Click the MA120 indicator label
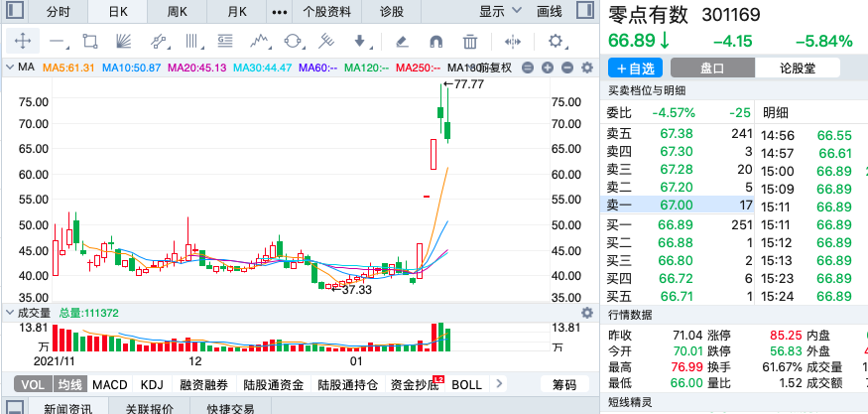Image resolution: width=868 pixels, height=414 pixels. pyautogui.click(x=366, y=69)
